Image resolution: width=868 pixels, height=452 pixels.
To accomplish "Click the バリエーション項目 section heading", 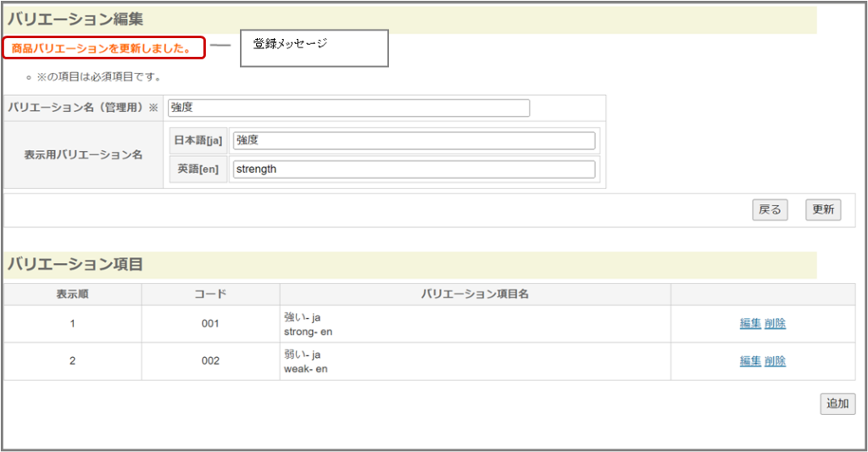I will coord(75,265).
